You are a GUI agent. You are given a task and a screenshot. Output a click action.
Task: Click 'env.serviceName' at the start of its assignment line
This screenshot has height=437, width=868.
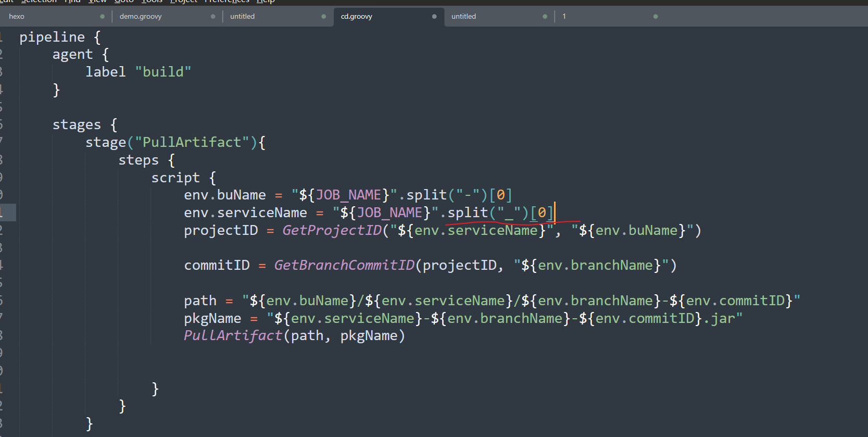click(x=246, y=213)
